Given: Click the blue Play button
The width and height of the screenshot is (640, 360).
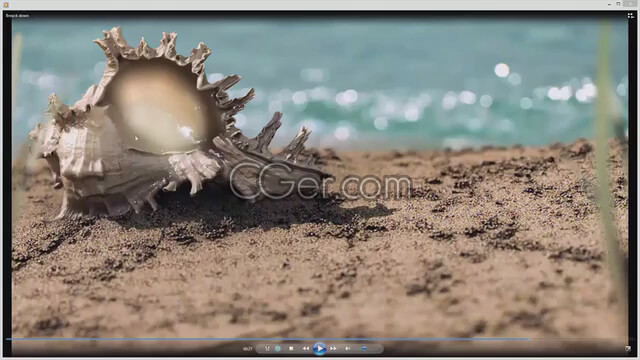Looking at the screenshot, I should point(319,349).
